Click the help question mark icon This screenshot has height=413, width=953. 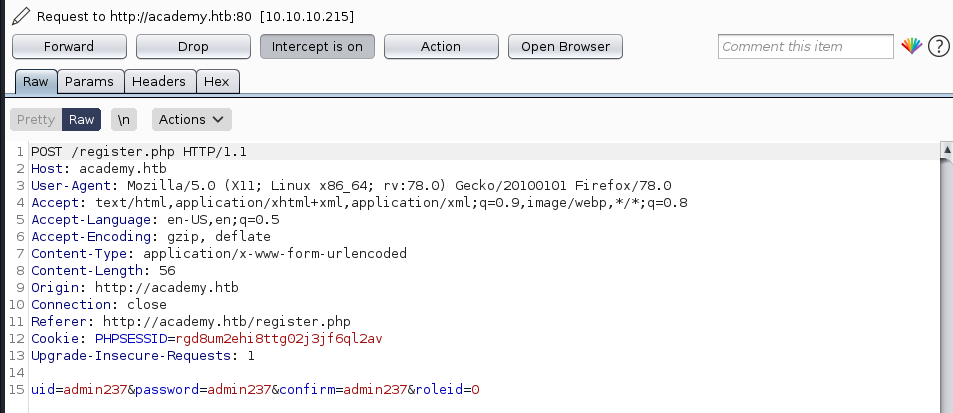(x=938, y=47)
